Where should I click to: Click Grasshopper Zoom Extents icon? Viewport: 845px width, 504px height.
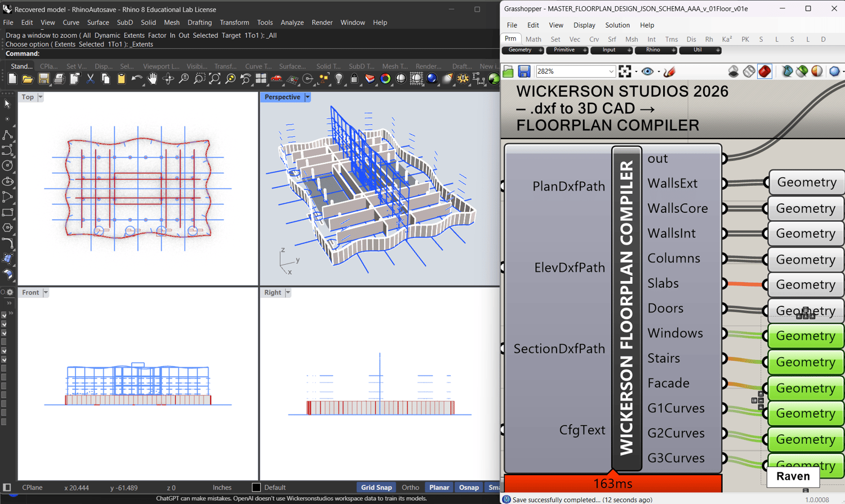click(x=625, y=72)
